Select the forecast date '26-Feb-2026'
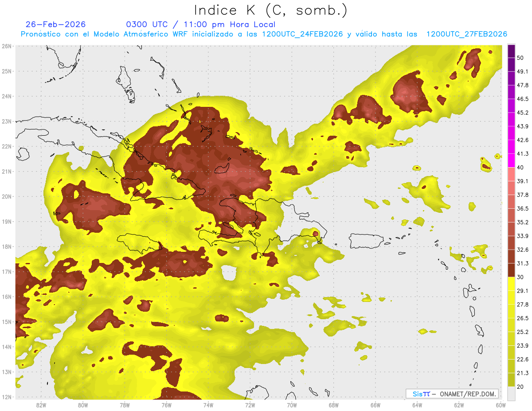The image size is (532, 411). click(x=56, y=24)
